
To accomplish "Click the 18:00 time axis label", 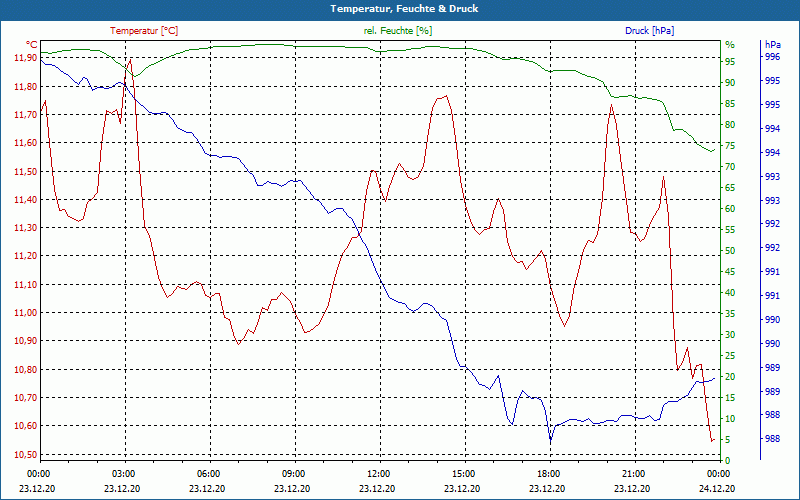I will pyautogui.click(x=547, y=474).
